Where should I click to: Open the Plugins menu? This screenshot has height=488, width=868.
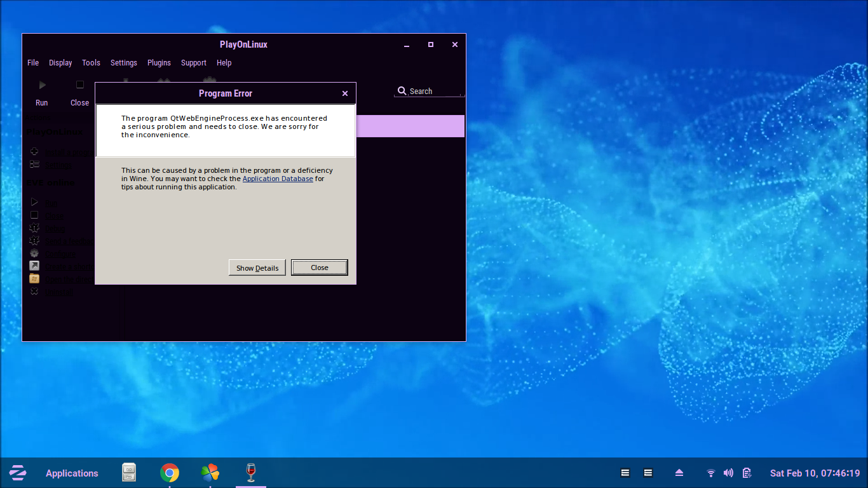159,63
